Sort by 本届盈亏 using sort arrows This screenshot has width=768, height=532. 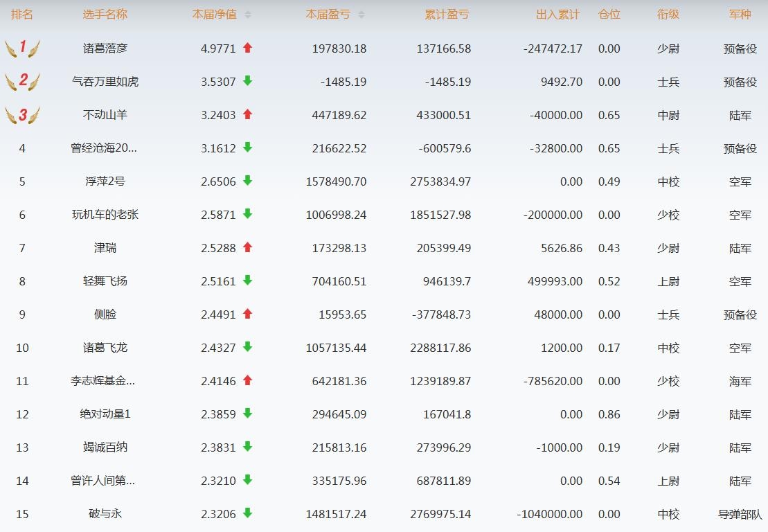[x=361, y=15]
